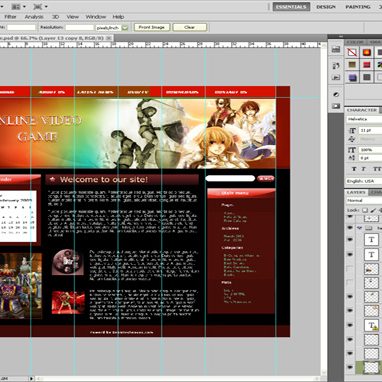The height and width of the screenshot is (382, 382).
Task: Click the Screen Mode icon in application bar
Action: point(38,6)
